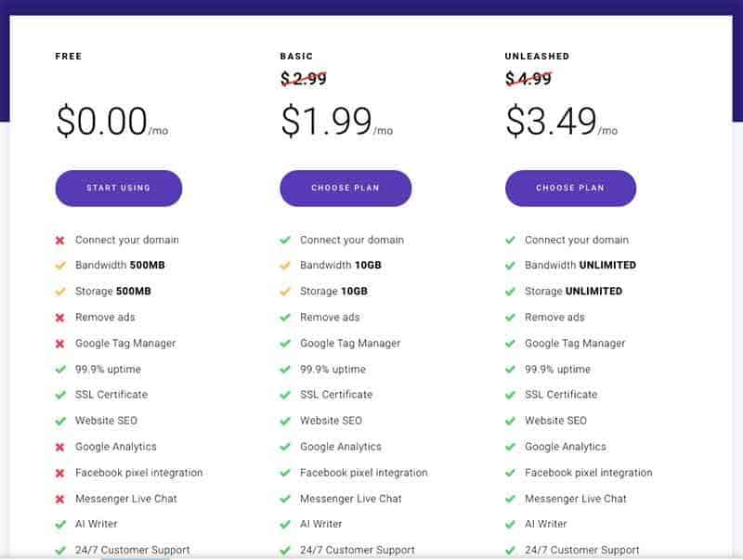743x560 pixels.
Task: Click Website SEO text in Free plan
Action: [107, 421]
